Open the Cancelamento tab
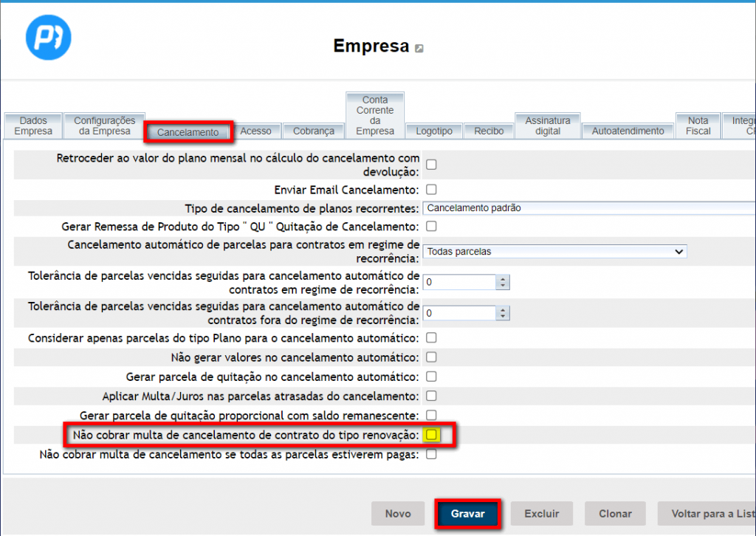The height and width of the screenshot is (536, 756). point(188,132)
